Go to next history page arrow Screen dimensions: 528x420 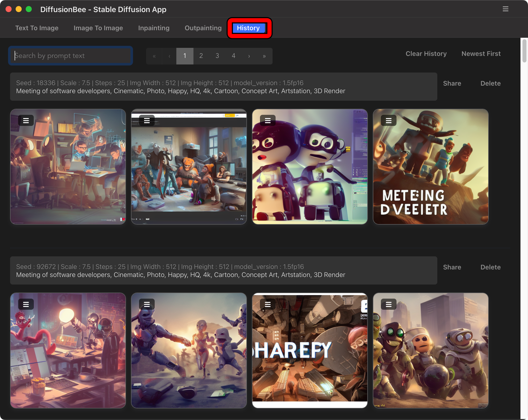[x=249, y=56]
